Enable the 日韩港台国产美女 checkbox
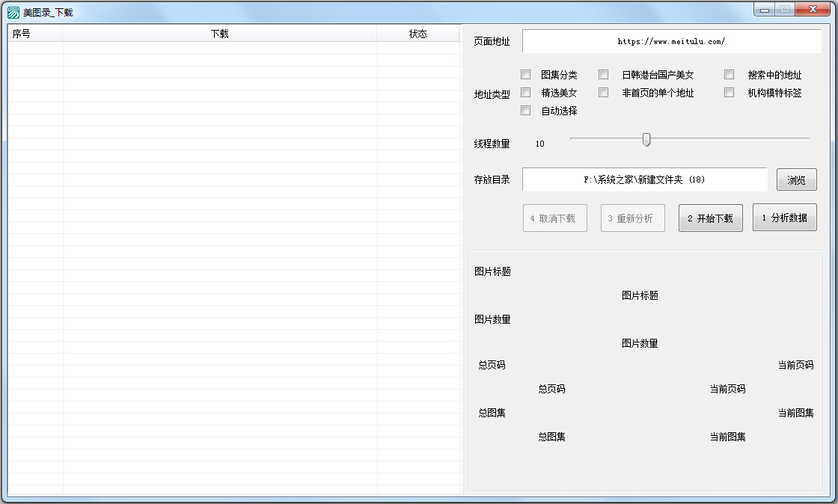 (604, 75)
